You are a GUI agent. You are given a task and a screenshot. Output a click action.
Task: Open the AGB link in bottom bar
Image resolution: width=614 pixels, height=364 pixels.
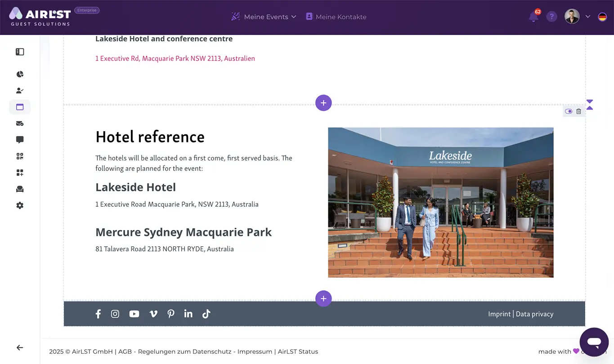125,351
